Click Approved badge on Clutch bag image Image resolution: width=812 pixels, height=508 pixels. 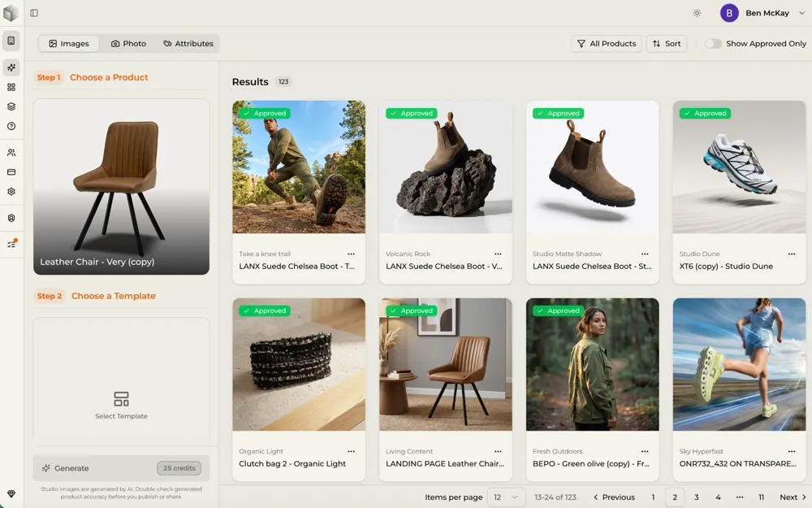pyautogui.click(x=265, y=310)
